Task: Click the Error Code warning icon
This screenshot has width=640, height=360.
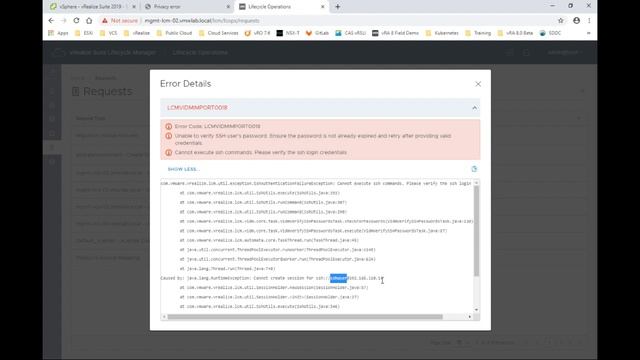Action: coord(169,127)
